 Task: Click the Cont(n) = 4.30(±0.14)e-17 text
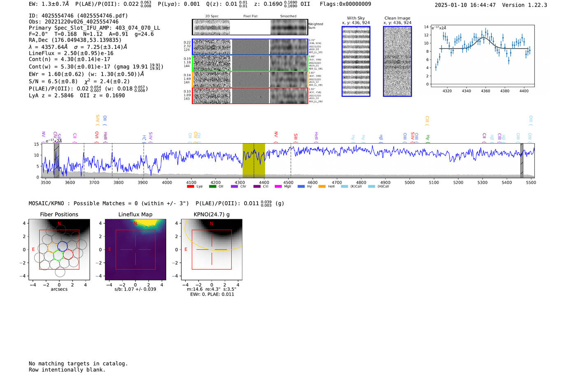70,60
